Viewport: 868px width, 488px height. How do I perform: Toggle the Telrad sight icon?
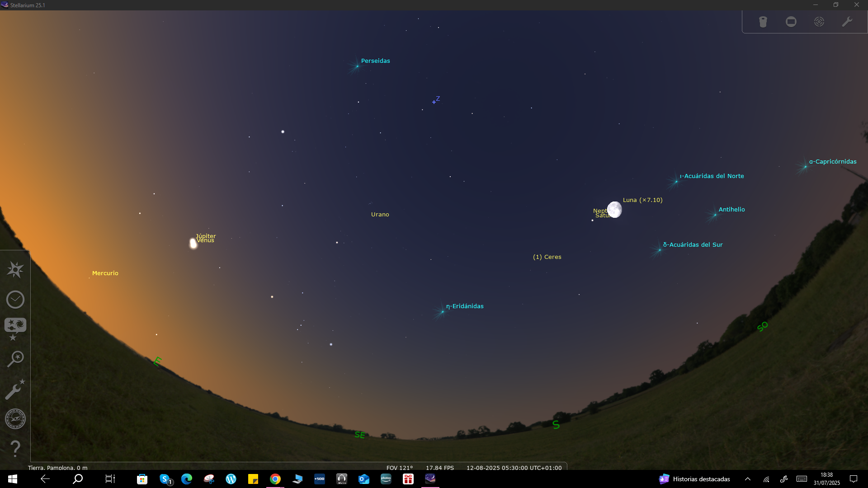point(819,22)
